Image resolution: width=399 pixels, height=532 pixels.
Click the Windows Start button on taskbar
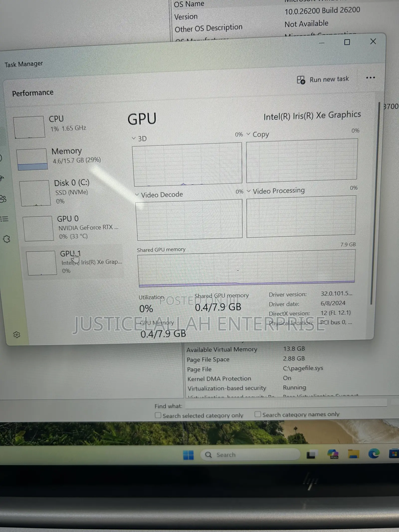click(x=188, y=455)
